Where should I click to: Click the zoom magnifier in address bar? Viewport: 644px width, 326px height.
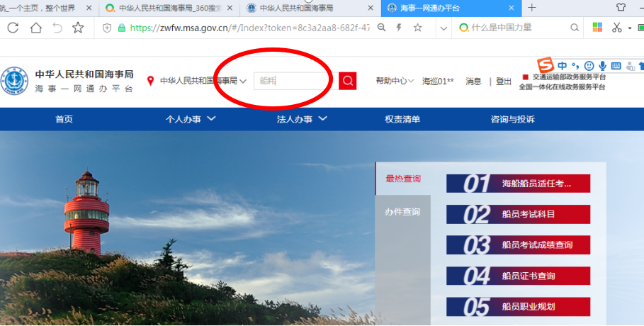point(382,28)
